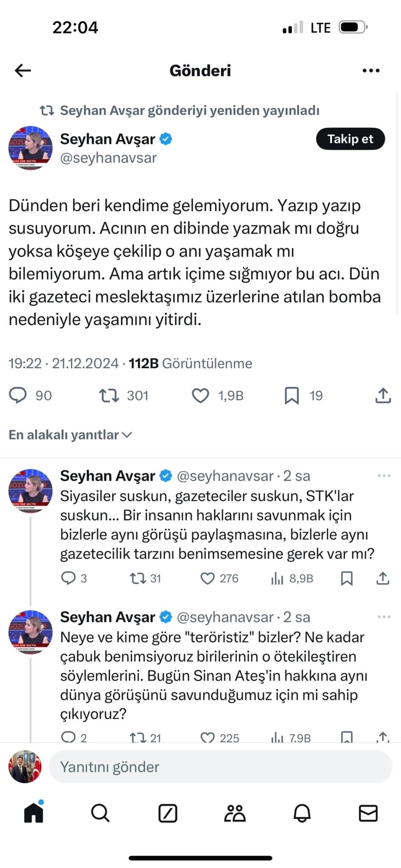The height and width of the screenshot is (868, 401).
Task: Open the @seyhanavsar profile handle link
Action: click(108, 158)
